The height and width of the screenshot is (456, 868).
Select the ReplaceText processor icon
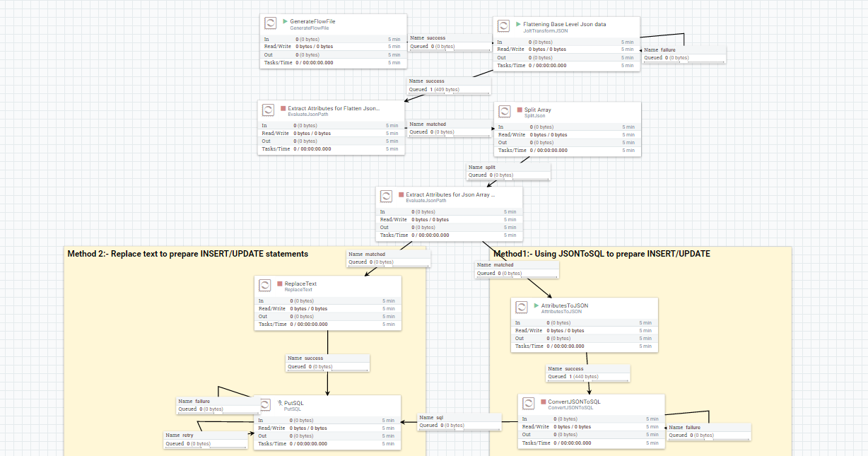coord(264,286)
